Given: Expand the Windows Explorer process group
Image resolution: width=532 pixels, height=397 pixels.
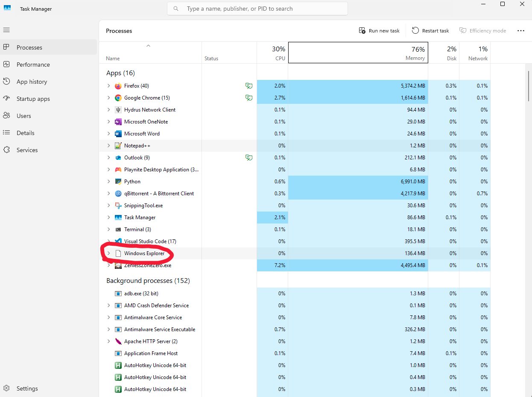Looking at the screenshot, I should point(108,253).
